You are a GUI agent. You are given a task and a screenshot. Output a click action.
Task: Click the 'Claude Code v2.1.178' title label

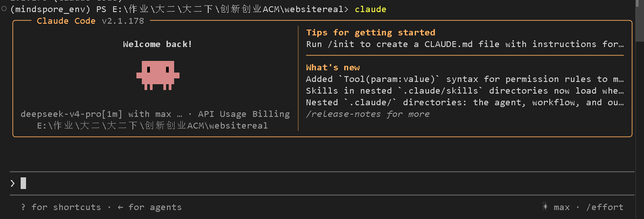tap(91, 21)
